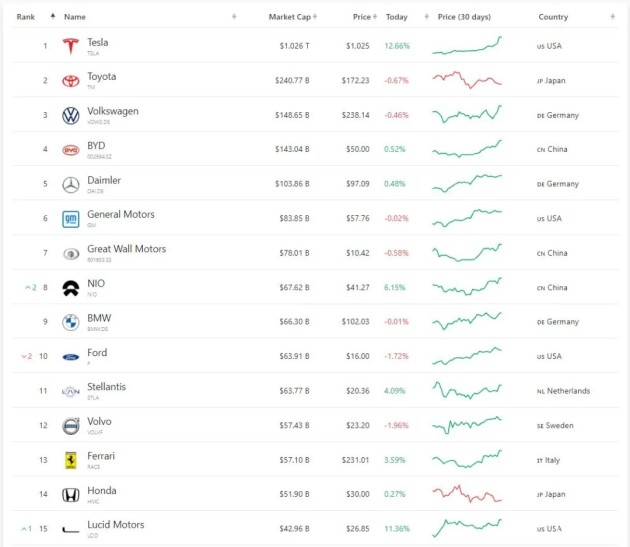The image size is (630, 547).
Task: Click the Volkswagen logo icon
Action: [x=70, y=115]
